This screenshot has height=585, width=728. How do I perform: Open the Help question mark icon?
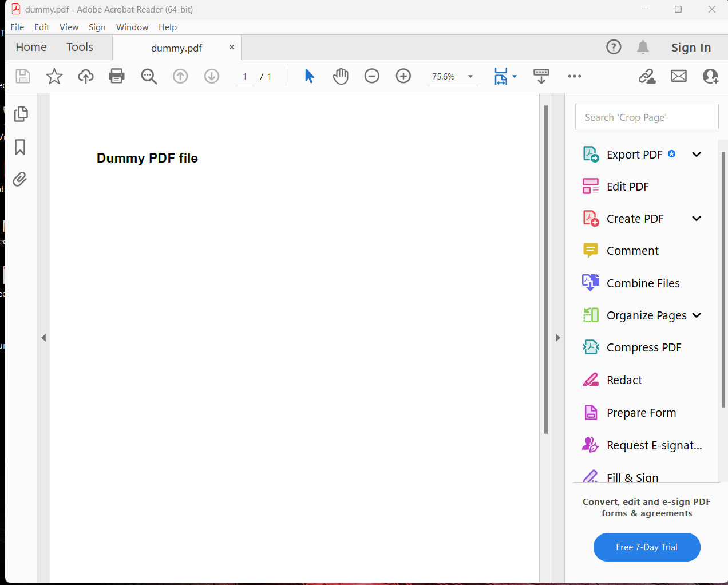614,47
